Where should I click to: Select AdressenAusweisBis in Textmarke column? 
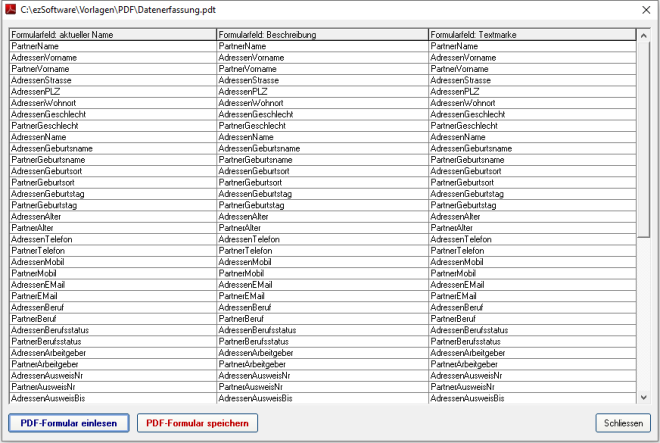click(532, 398)
